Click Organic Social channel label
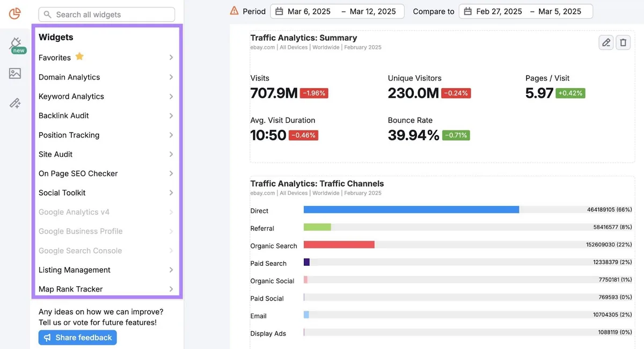Viewport: 644px width, 349px height. [x=272, y=281]
